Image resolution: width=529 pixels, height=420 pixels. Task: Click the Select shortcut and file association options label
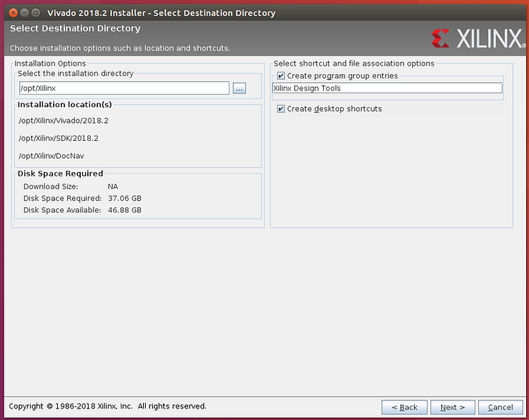(x=354, y=64)
